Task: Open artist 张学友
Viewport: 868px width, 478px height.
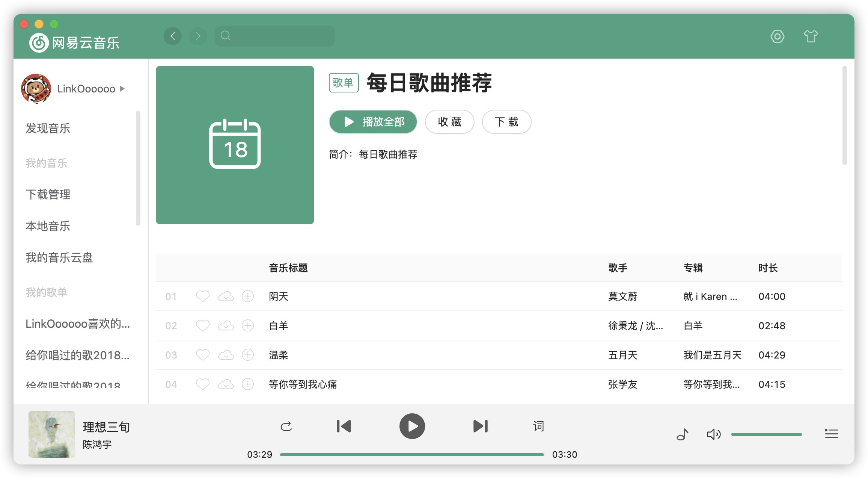Action: [x=623, y=384]
